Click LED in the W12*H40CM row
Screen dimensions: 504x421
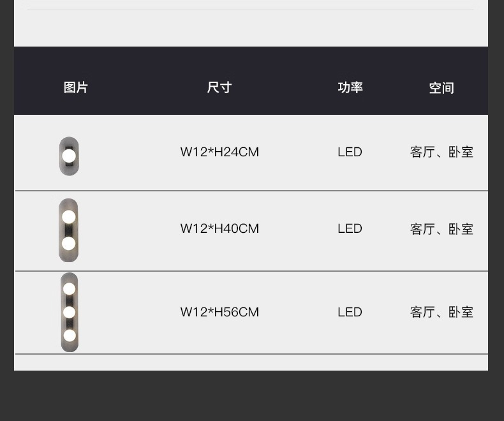click(x=350, y=228)
